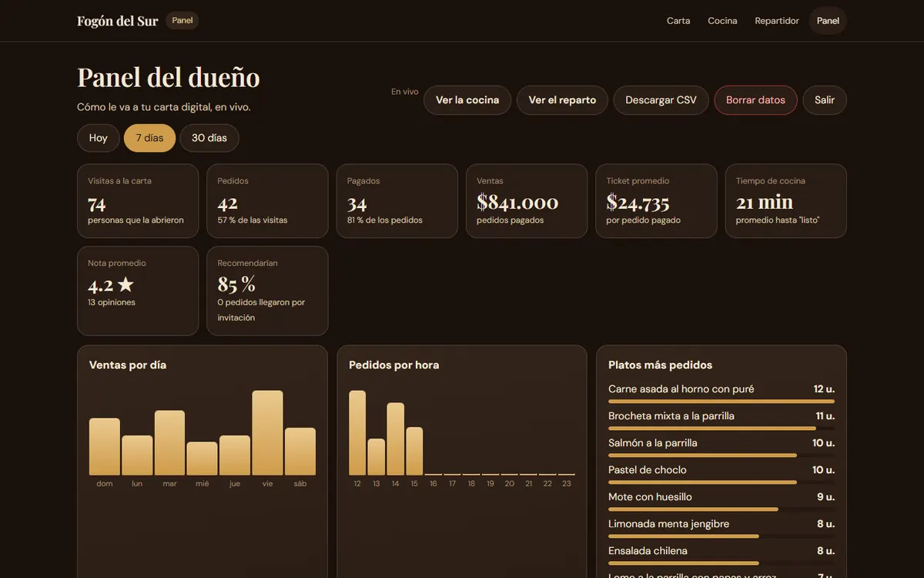This screenshot has height=578, width=924.
Task: Click the star in Nota promedio
Action: coord(126,285)
